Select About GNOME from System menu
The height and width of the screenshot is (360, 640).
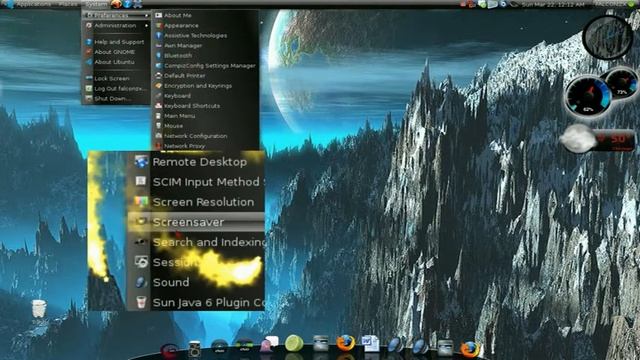click(116, 52)
